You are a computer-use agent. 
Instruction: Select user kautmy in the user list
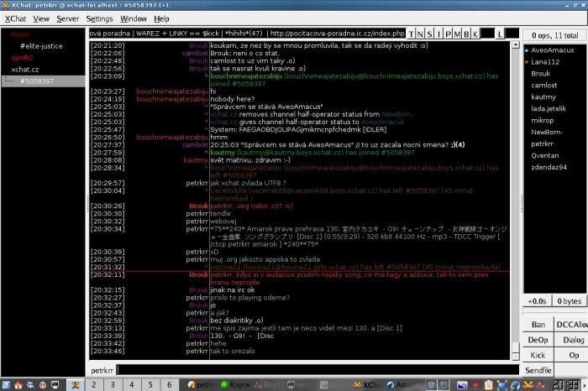(543, 97)
